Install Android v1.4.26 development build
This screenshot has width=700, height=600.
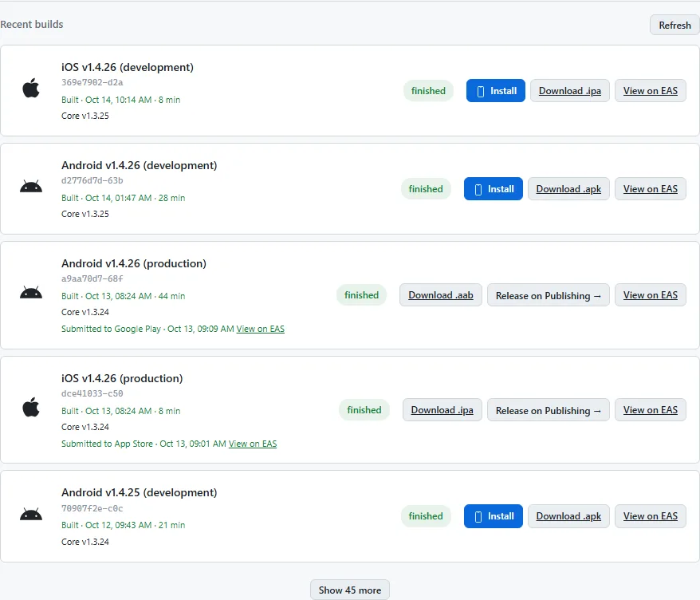click(x=493, y=189)
